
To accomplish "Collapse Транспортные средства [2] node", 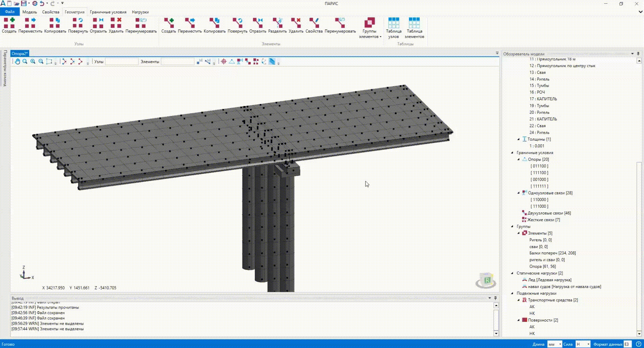I will [518, 300].
